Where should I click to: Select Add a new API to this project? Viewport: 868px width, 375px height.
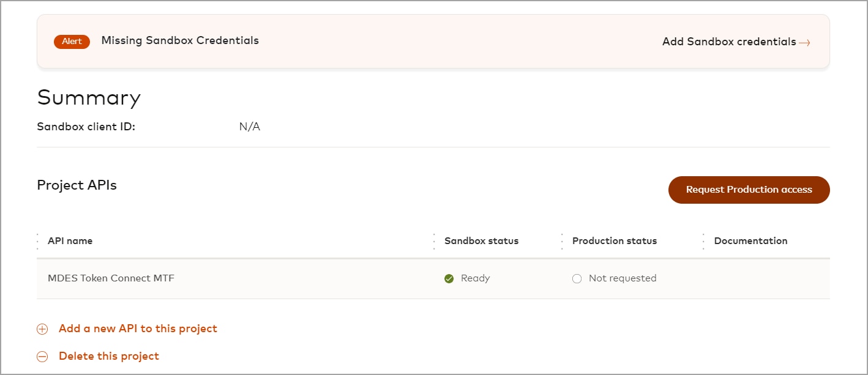click(x=138, y=329)
